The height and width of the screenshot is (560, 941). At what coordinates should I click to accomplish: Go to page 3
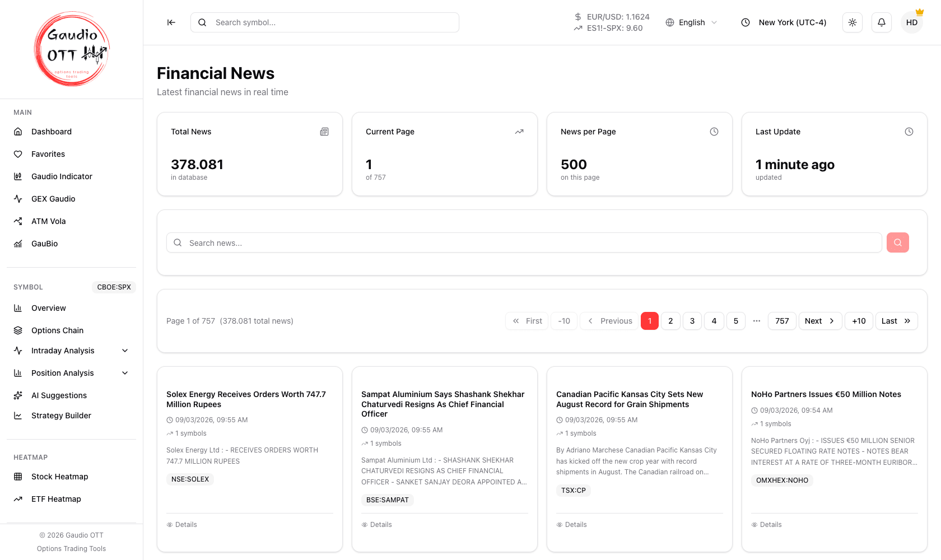pyautogui.click(x=692, y=321)
